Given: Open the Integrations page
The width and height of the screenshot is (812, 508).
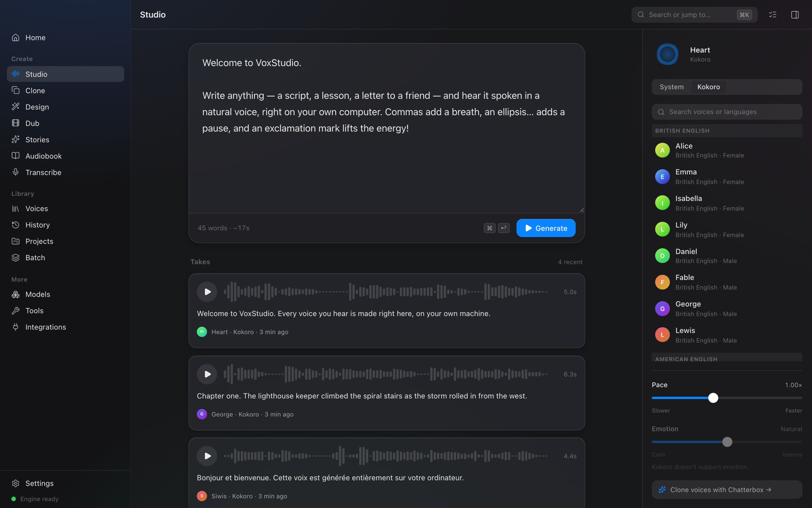Looking at the screenshot, I should tap(65, 327).
